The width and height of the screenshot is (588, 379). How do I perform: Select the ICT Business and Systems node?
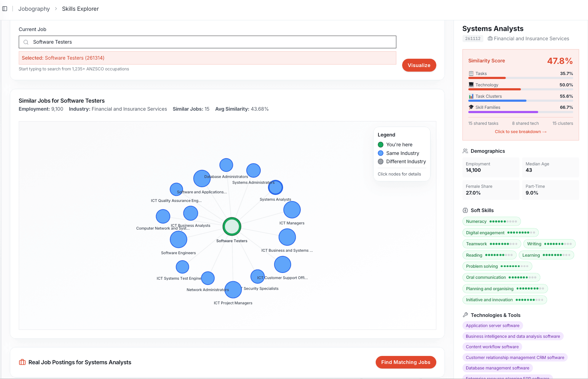(x=287, y=237)
